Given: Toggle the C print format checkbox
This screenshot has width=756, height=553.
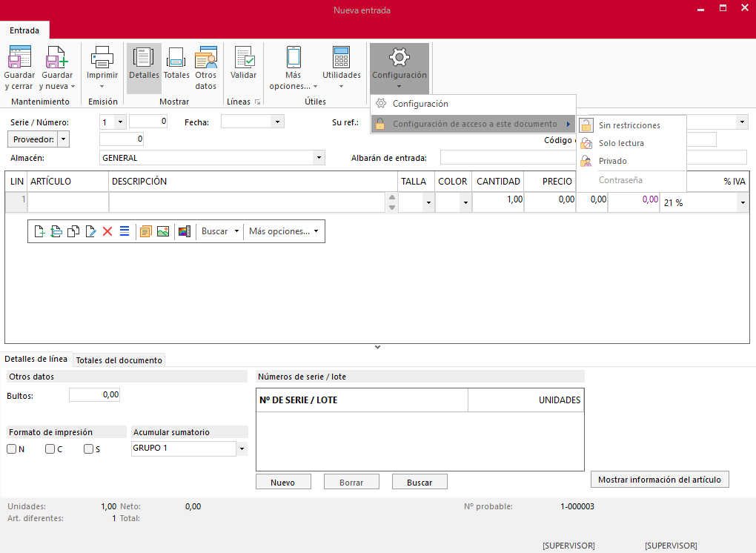Looking at the screenshot, I should pos(50,449).
